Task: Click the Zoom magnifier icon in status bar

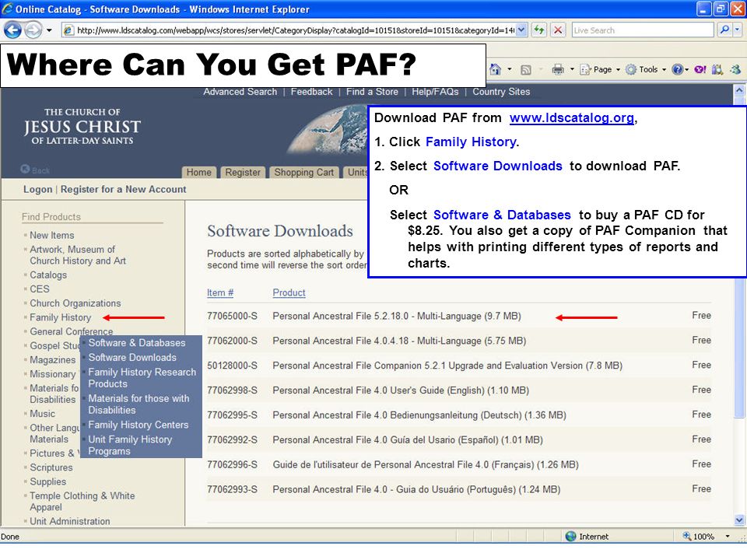Action: point(686,536)
